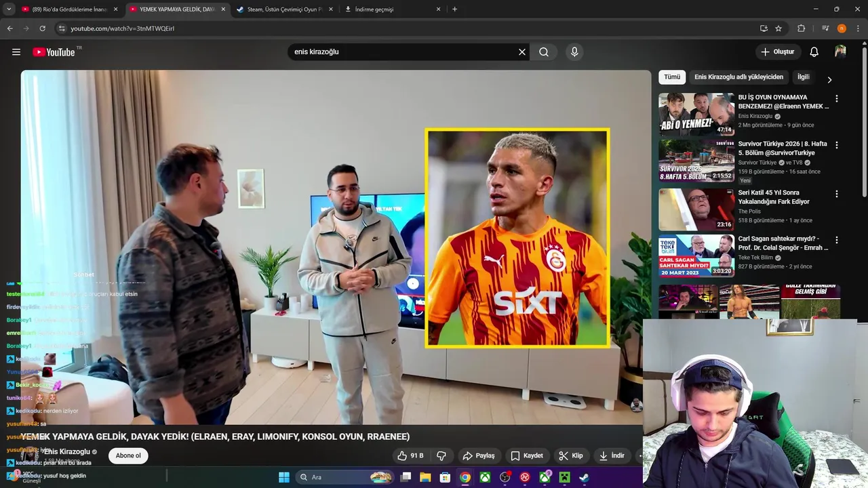Show more filter chips with right arrow
Screen dimensions: 868x488
[x=829, y=80]
